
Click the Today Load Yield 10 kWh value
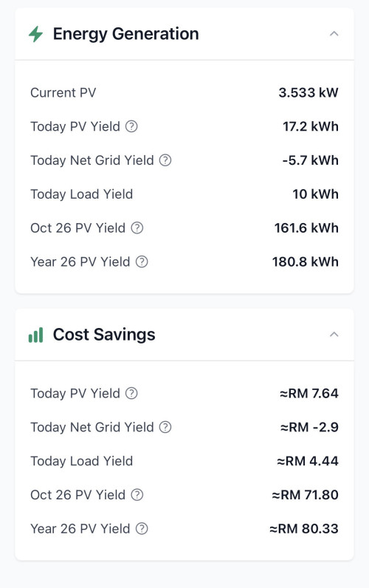315,194
